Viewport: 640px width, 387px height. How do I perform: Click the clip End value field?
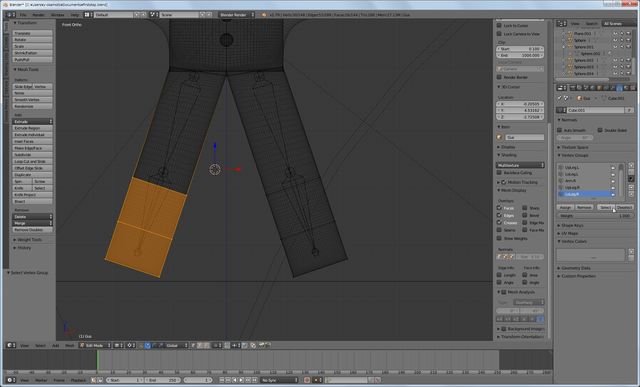pos(520,55)
